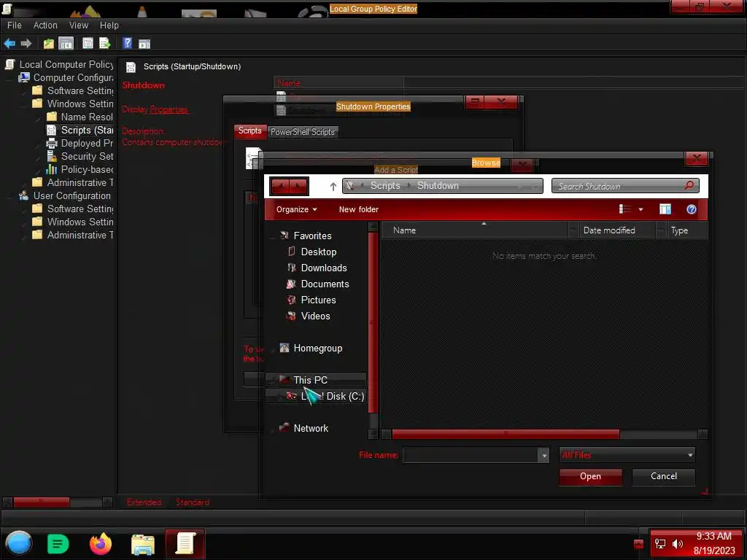Screen dimensions: 747x560
Task: Open Firefox from the taskbar
Action: coord(101,544)
